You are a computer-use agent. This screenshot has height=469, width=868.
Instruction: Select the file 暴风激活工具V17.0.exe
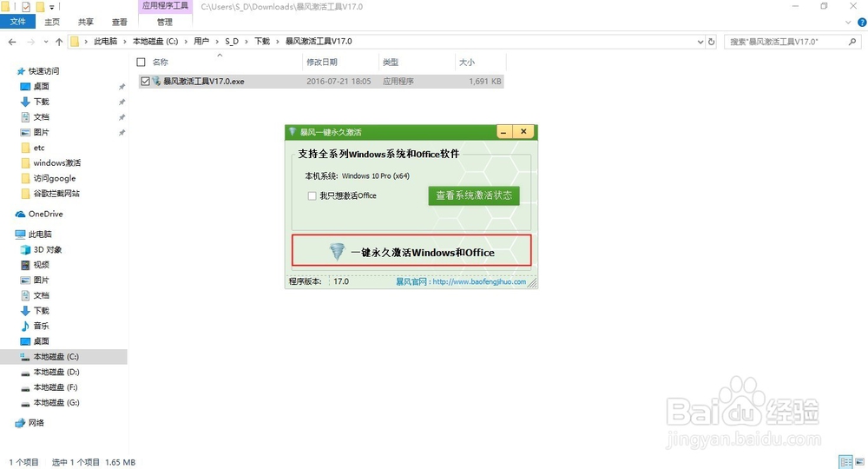[x=204, y=82]
